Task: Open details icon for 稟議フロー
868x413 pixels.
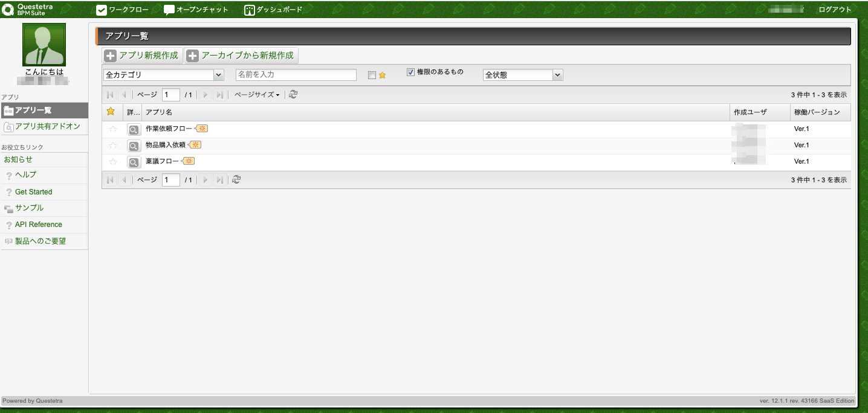Action: pyautogui.click(x=134, y=162)
